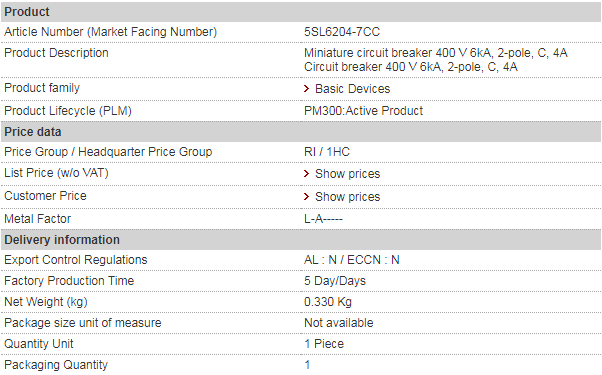Image resolution: width=602 pixels, height=375 pixels.
Task: Show prices for Customer Price
Action: [347, 197]
